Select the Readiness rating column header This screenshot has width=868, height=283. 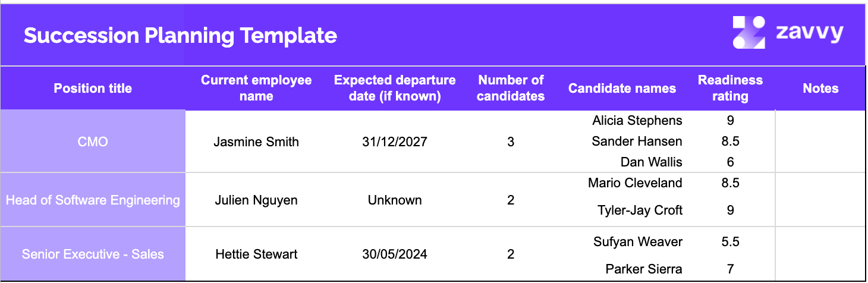(730, 88)
